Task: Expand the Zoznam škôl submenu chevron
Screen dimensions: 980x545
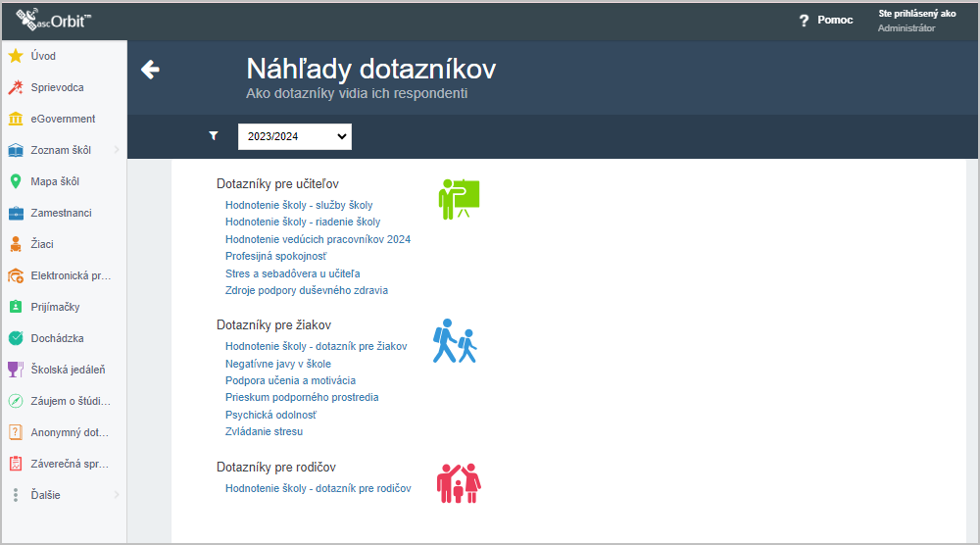Action: point(117,150)
